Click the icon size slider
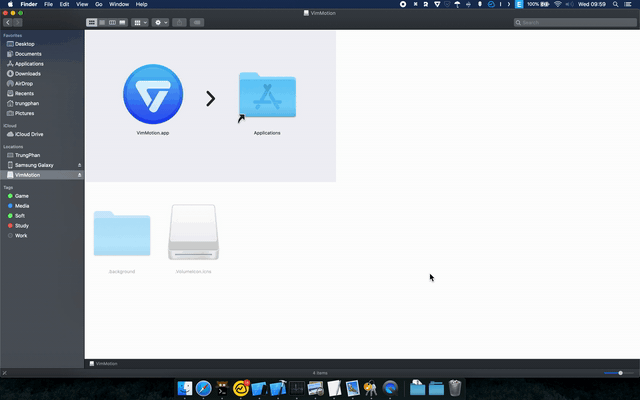 point(619,373)
